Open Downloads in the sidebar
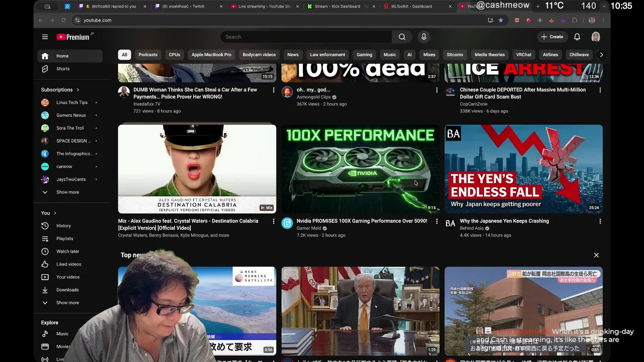This screenshot has height=362, width=644. (70, 290)
